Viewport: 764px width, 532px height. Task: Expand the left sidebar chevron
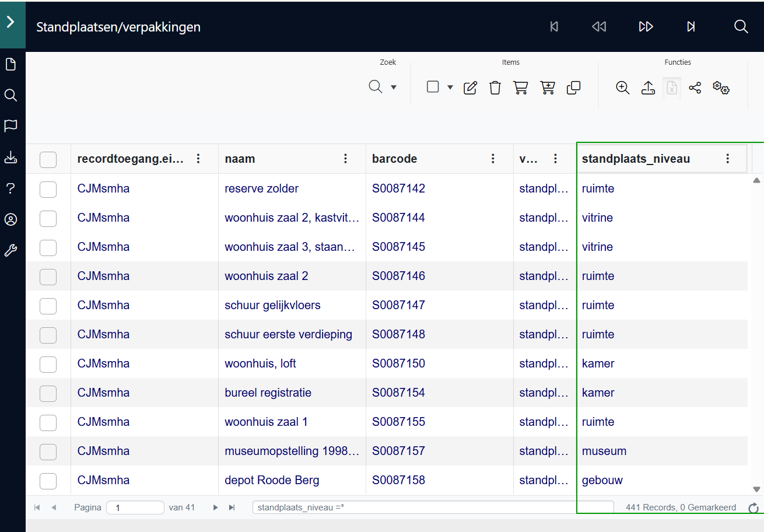pyautogui.click(x=10, y=22)
